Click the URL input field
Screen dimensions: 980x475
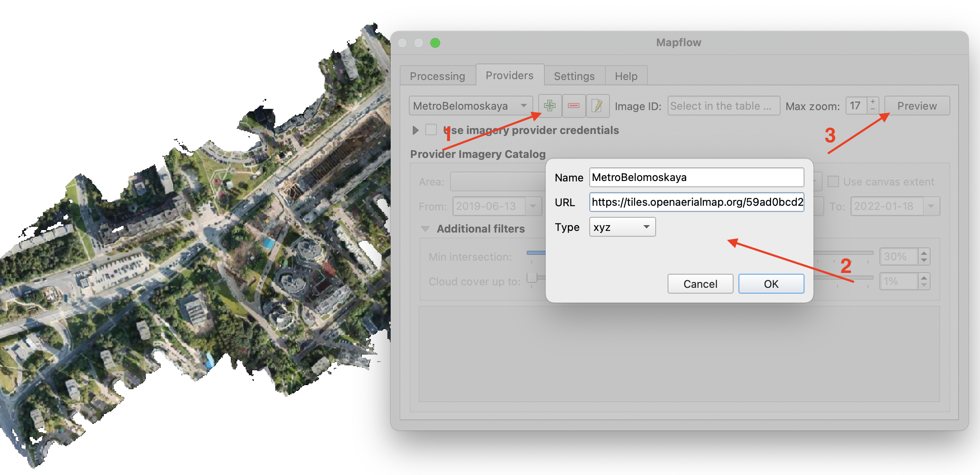point(696,202)
